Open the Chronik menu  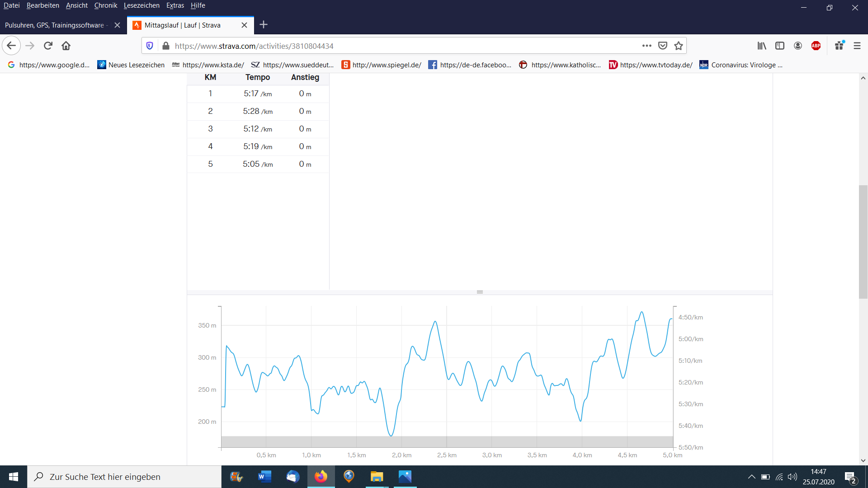point(105,5)
